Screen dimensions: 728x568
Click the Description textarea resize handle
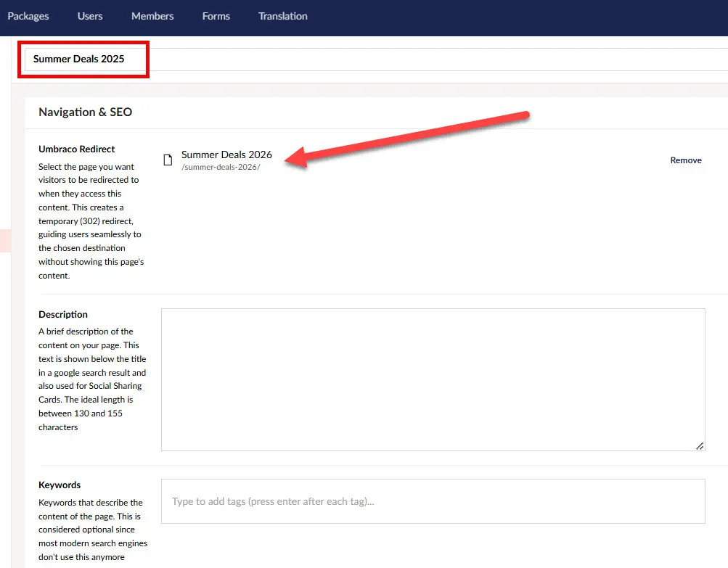point(700,445)
